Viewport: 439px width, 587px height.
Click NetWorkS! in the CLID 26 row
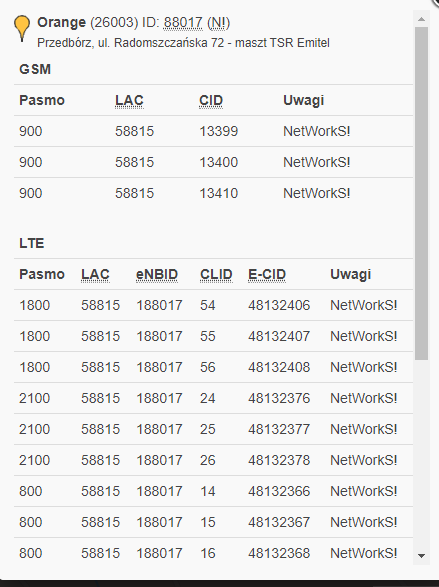pyautogui.click(x=363, y=461)
